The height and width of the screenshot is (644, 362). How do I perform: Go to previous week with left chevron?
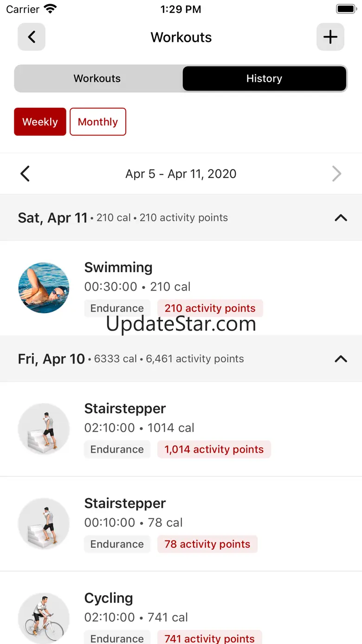[x=25, y=174]
